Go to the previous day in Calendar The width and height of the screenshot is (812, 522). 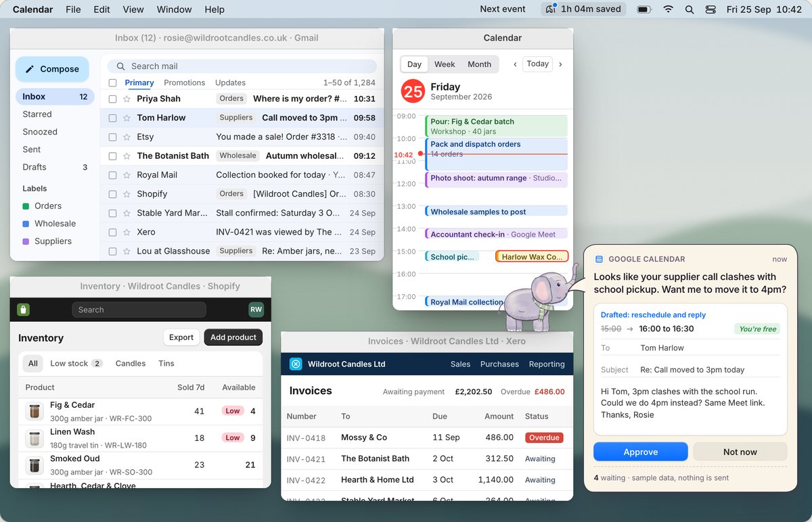coord(515,64)
